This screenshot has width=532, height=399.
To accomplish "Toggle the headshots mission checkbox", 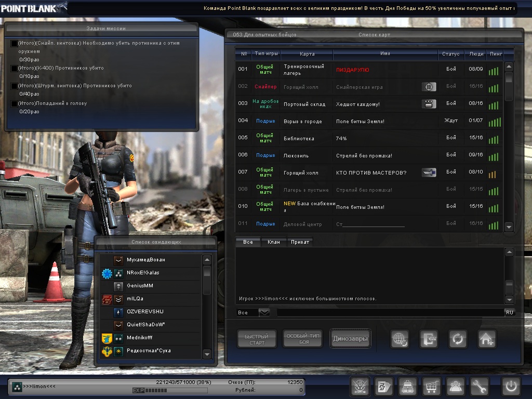I will pos(14,104).
